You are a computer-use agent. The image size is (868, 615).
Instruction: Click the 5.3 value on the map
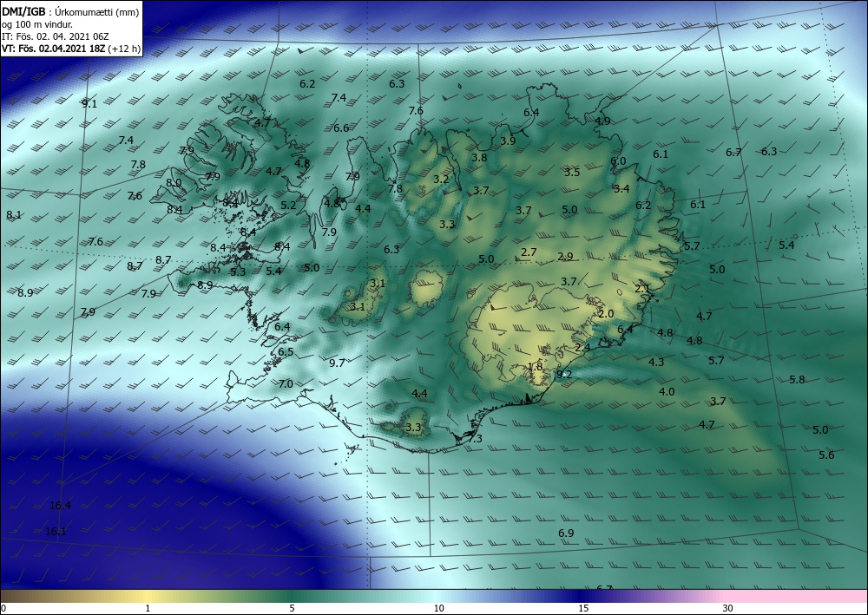238,272
